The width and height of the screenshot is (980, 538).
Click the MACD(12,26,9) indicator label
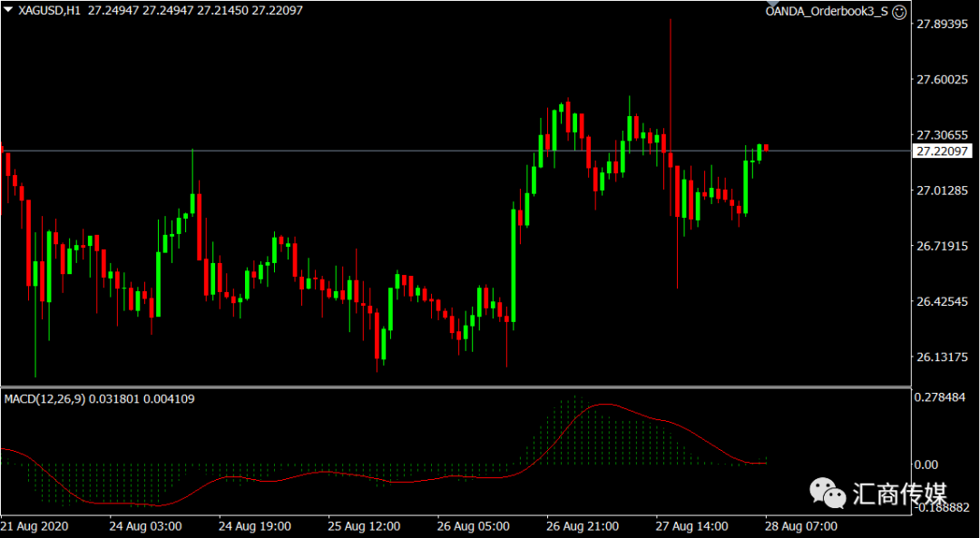pos(44,398)
